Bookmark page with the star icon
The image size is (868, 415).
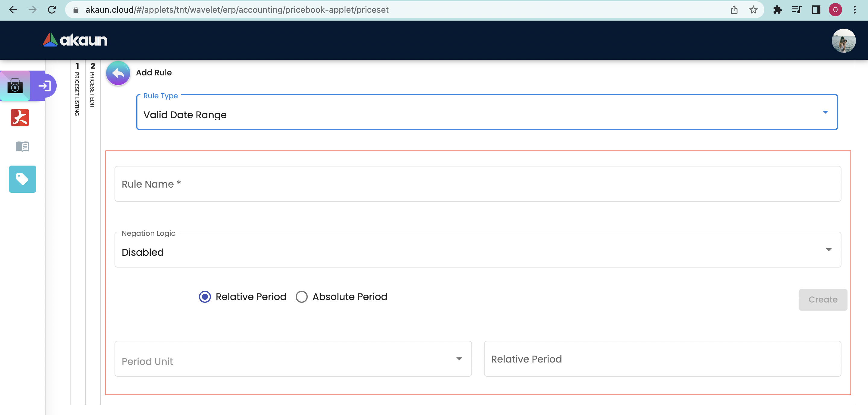[753, 10]
